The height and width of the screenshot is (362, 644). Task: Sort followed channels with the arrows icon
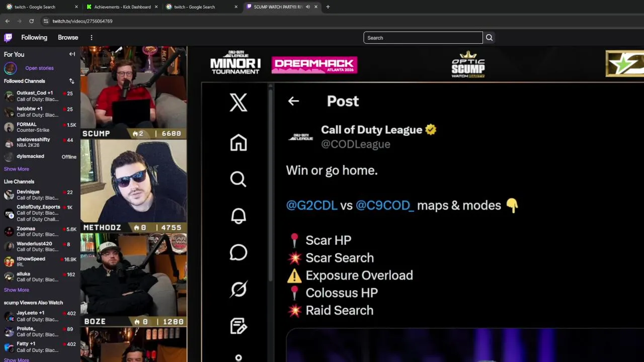[x=71, y=81]
